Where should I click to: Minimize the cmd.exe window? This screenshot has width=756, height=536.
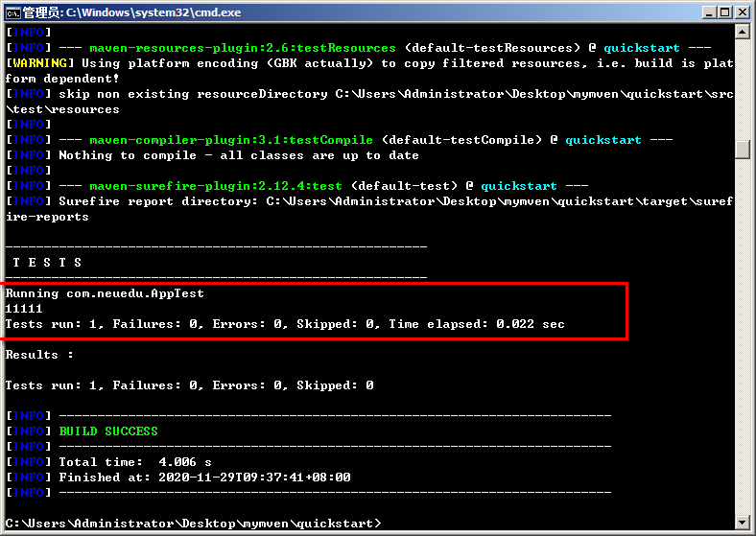709,12
